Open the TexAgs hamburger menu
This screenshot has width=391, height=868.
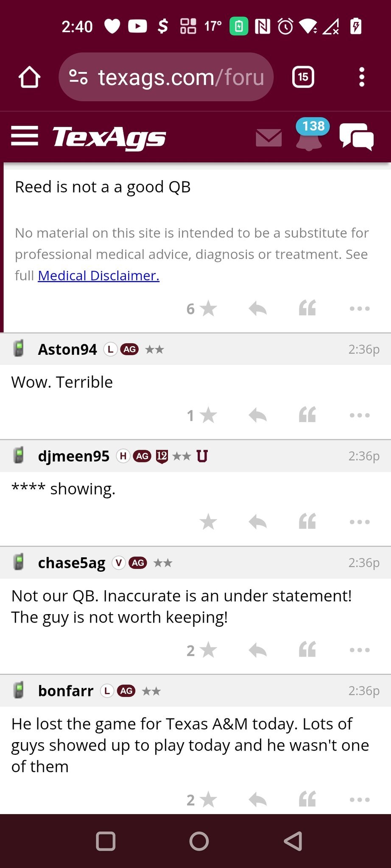tap(25, 136)
